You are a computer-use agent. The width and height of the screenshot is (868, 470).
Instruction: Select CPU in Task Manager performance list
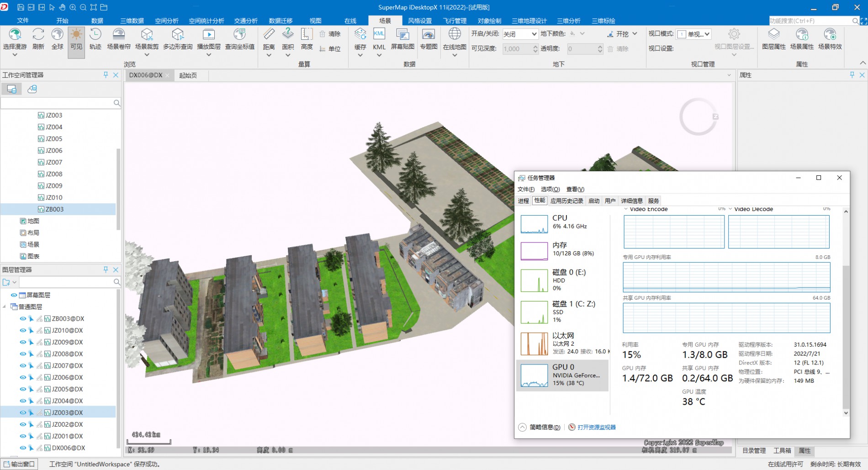(563, 224)
